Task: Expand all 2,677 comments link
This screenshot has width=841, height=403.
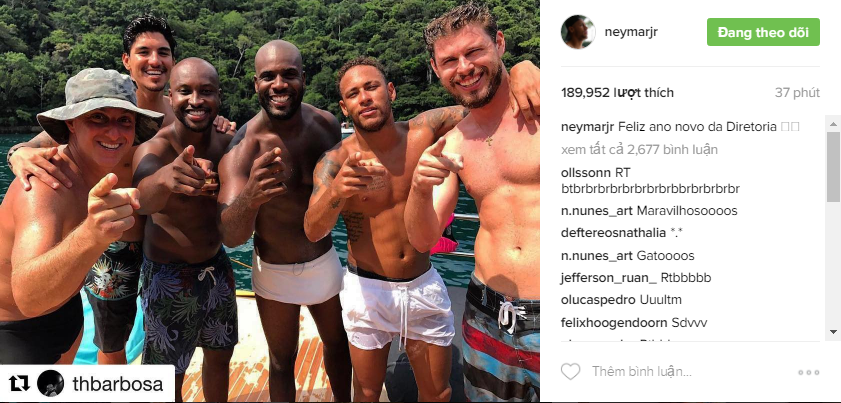Action: click(x=639, y=150)
